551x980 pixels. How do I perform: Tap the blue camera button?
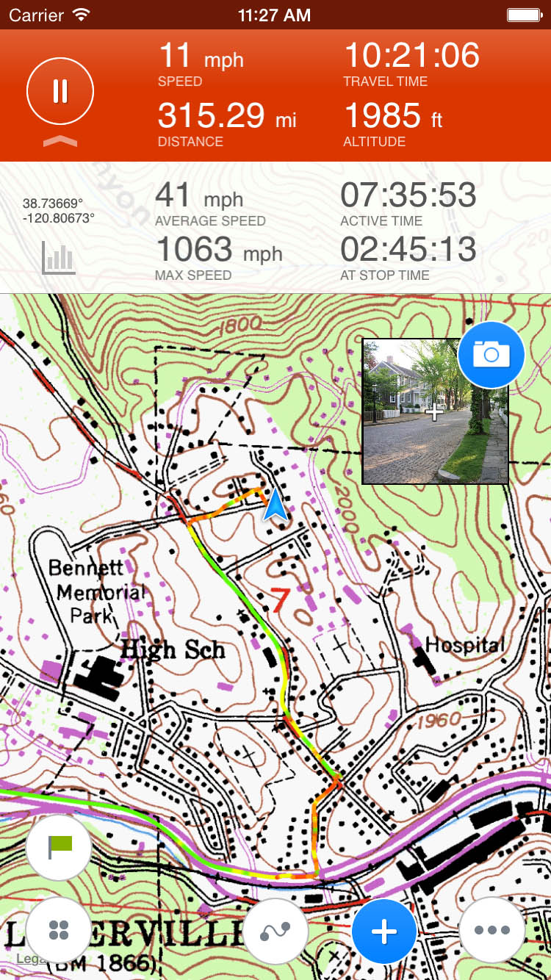pos(491,355)
